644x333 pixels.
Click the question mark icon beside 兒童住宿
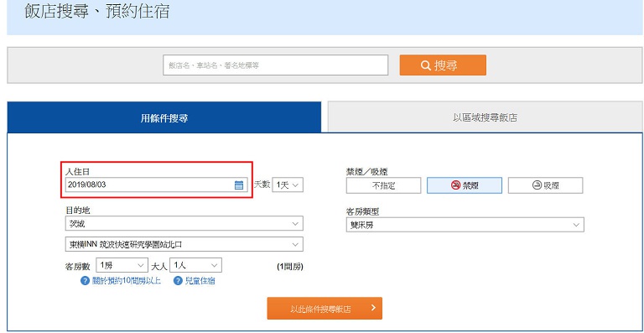click(x=178, y=281)
